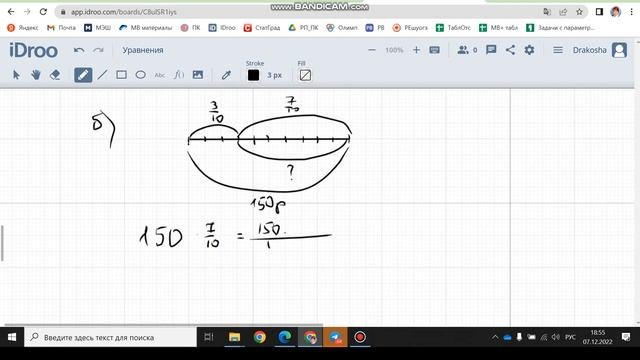Screen dimensions: 640x360
Task: Open the Drakosha user profile
Action: click(x=600, y=50)
